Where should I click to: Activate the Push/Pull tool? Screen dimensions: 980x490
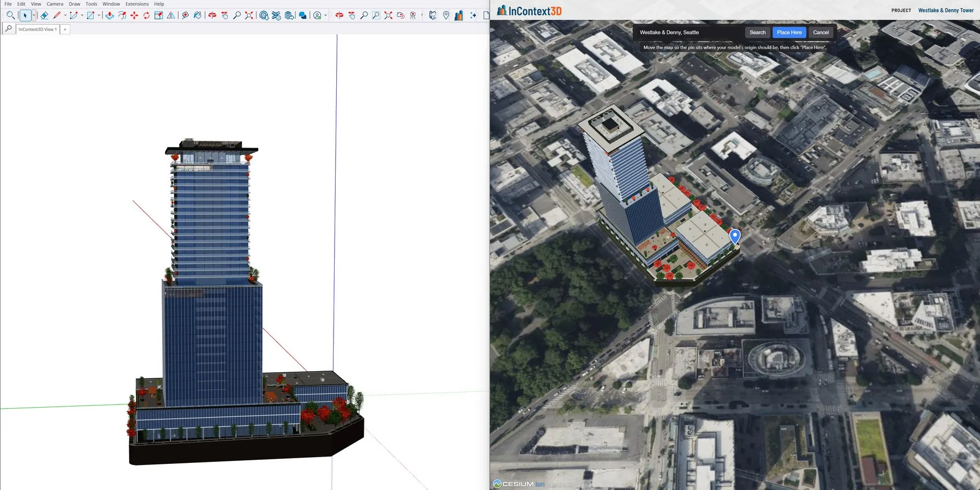click(x=109, y=16)
